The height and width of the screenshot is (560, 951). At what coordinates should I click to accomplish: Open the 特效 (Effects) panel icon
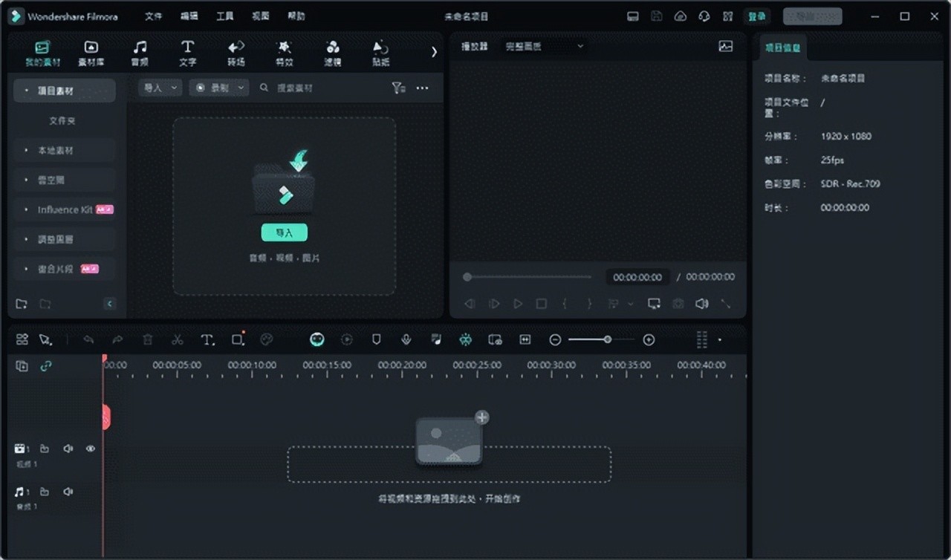click(x=284, y=53)
